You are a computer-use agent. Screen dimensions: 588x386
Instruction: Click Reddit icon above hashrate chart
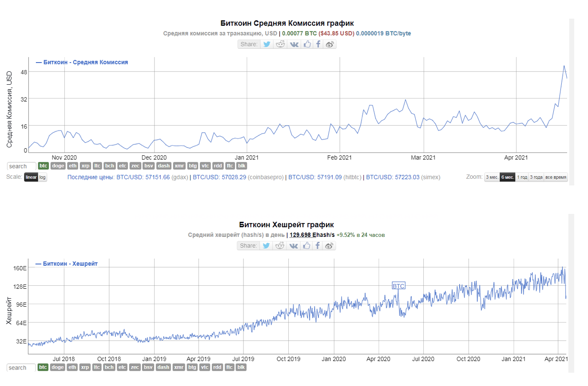280,246
